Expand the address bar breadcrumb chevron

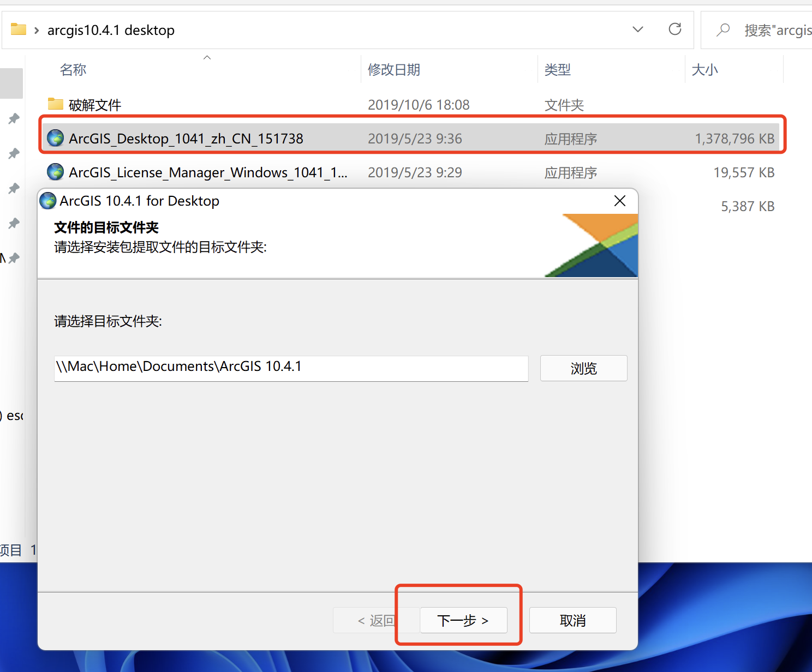point(37,30)
